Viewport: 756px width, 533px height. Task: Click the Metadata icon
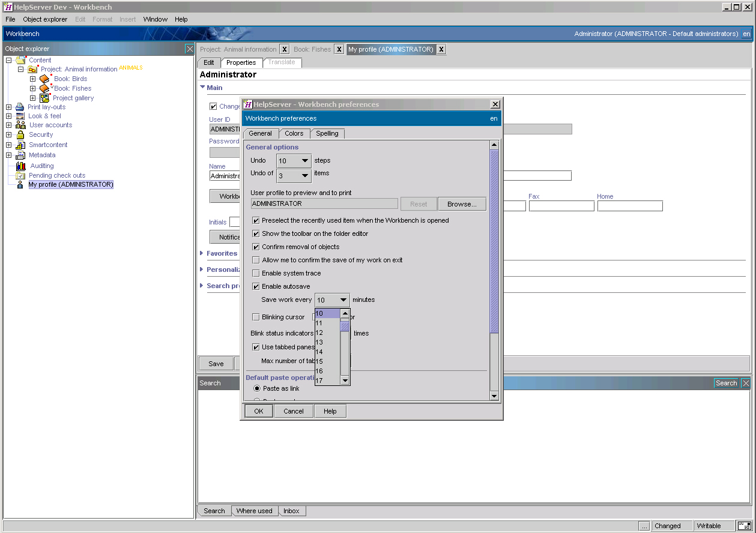point(20,155)
